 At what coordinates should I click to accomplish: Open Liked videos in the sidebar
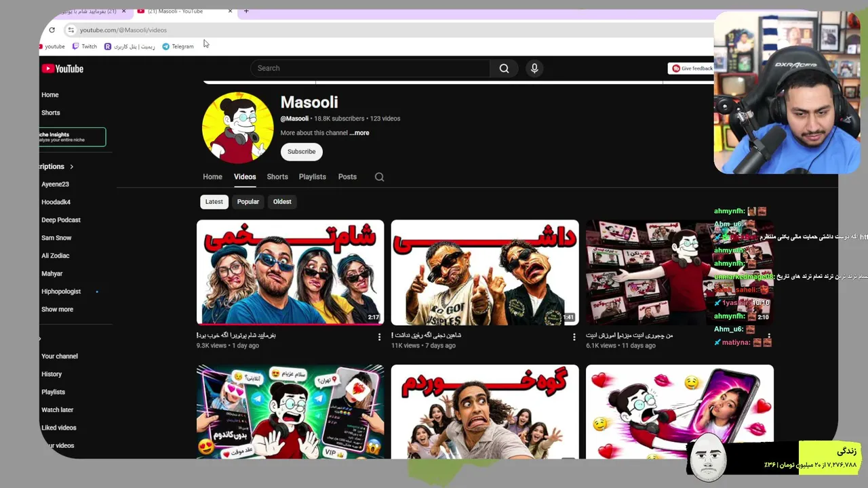point(59,428)
